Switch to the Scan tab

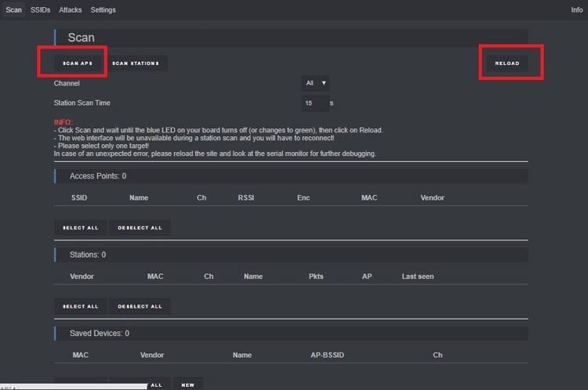[13, 10]
